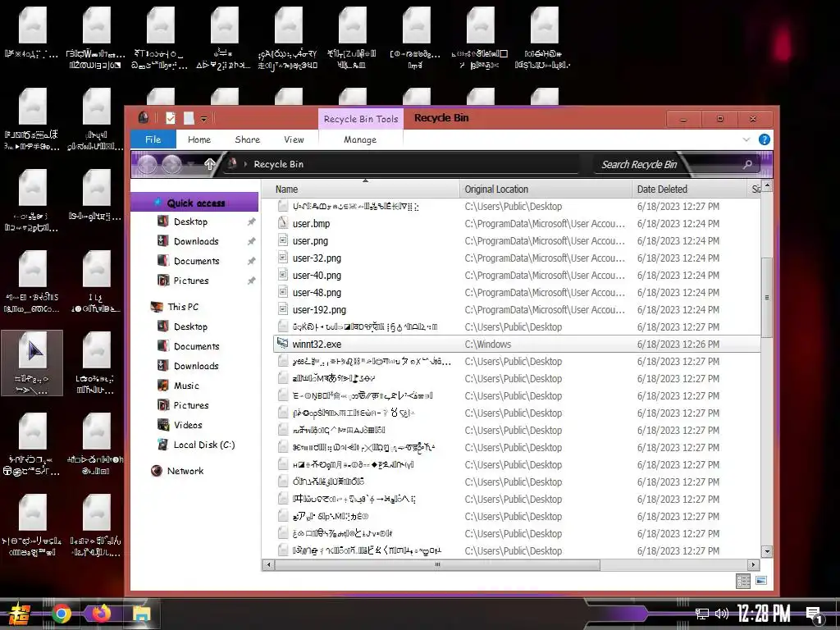Switch to the View ribbon tab
The image size is (840, 630).
[x=294, y=139]
